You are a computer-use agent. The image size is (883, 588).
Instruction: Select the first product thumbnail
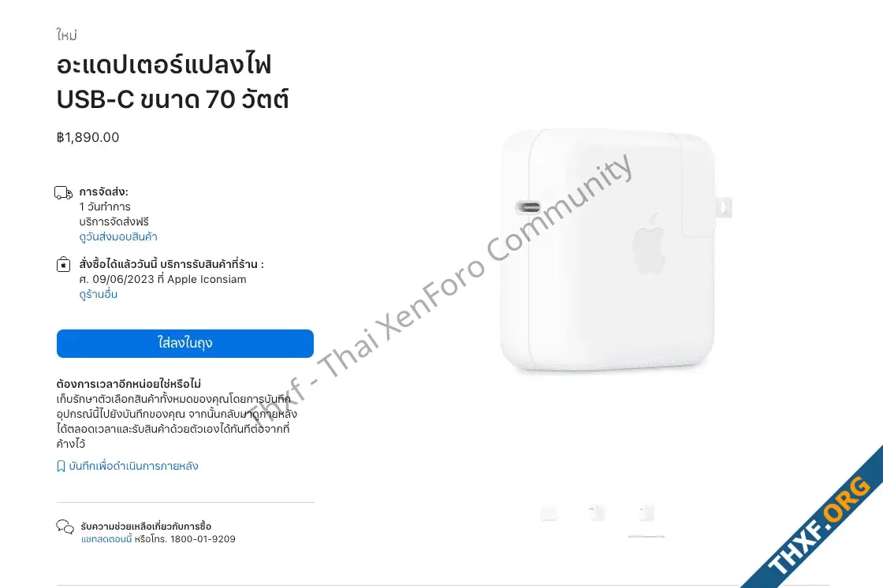pos(549,512)
